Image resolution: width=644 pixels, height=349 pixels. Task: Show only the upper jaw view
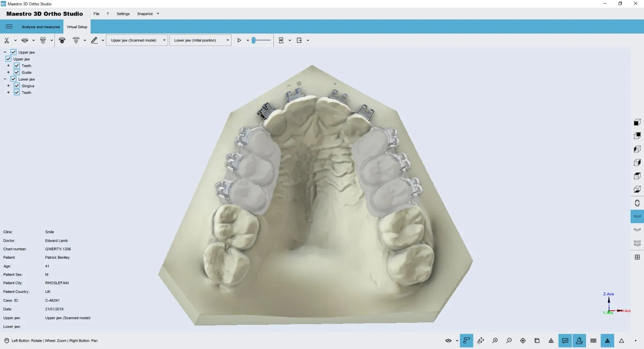point(637,216)
